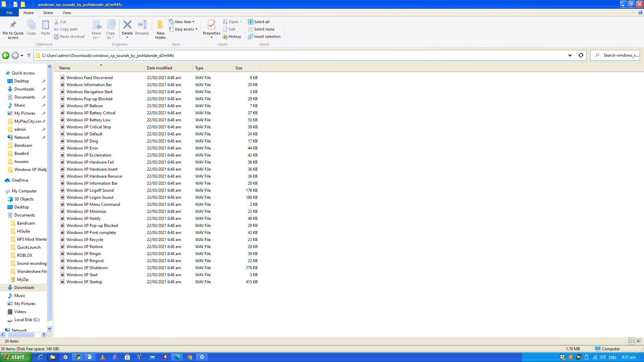Open VLC media player from taskbar
Image resolution: width=644 pixels, height=362 pixels.
click(x=103, y=357)
